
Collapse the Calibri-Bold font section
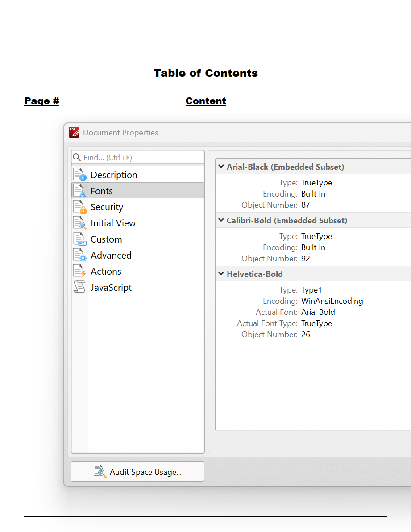pyautogui.click(x=221, y=221)
